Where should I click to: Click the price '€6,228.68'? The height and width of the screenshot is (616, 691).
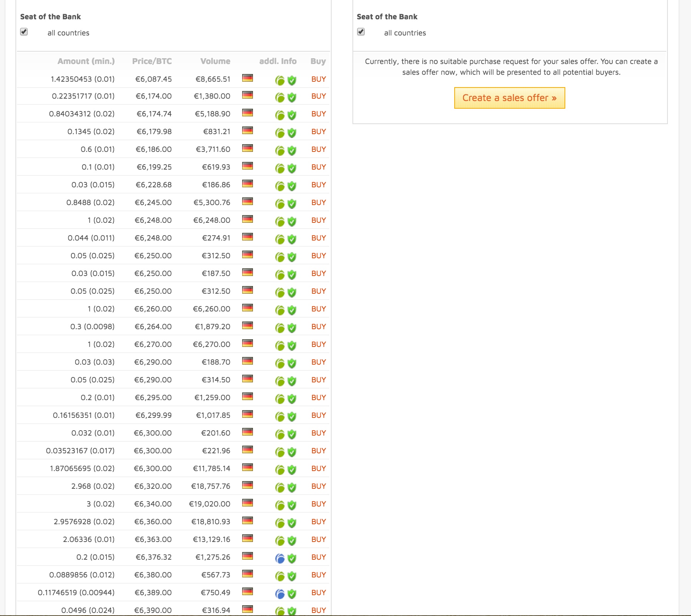(154, 185)
